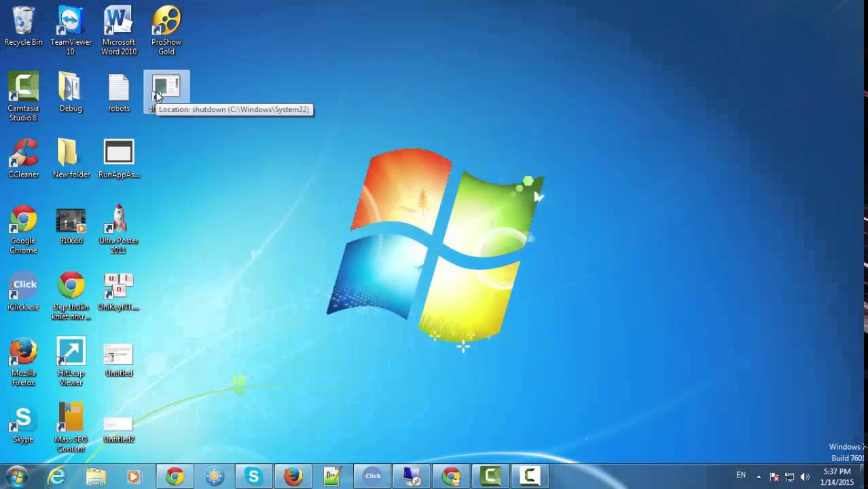Select the iClick.exe desktop shortcut

point(23,291)
